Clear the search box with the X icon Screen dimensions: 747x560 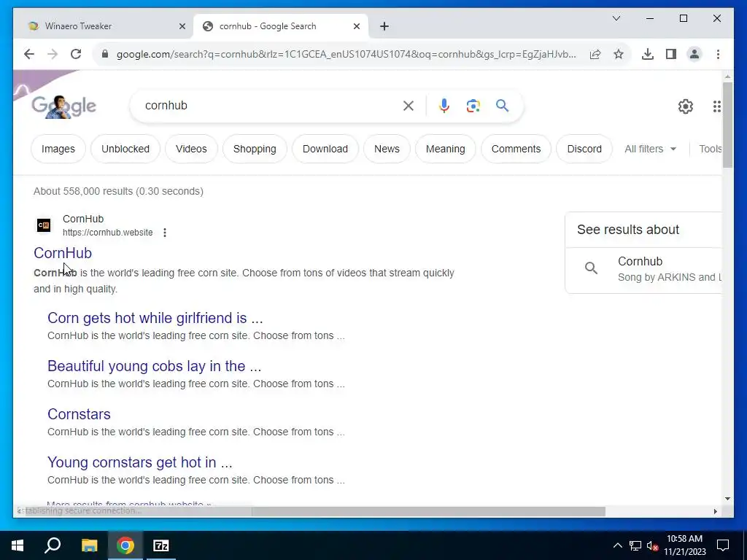[x=409, y=106]
